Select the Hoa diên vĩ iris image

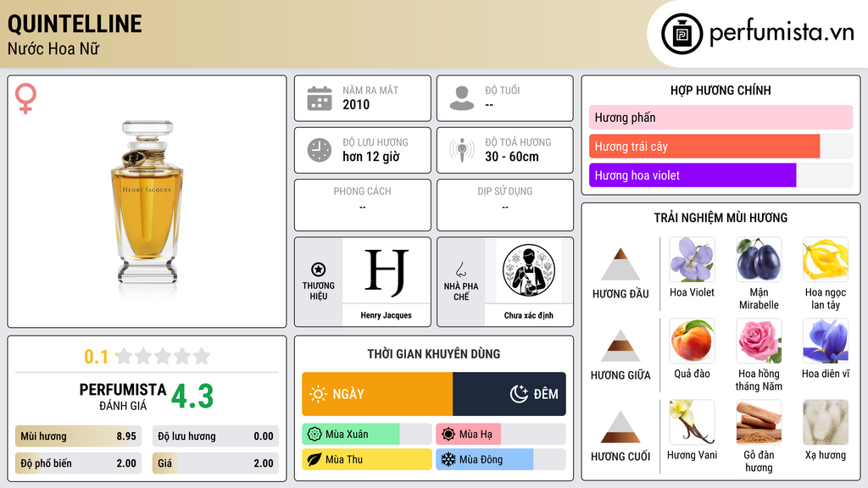point(826,341)
